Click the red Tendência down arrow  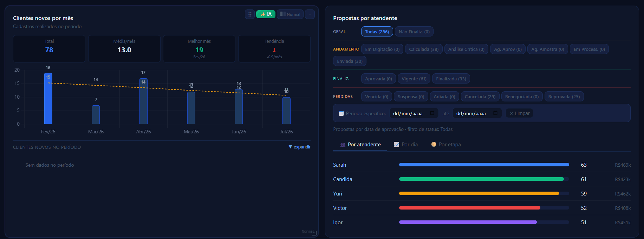coord(274,50)
